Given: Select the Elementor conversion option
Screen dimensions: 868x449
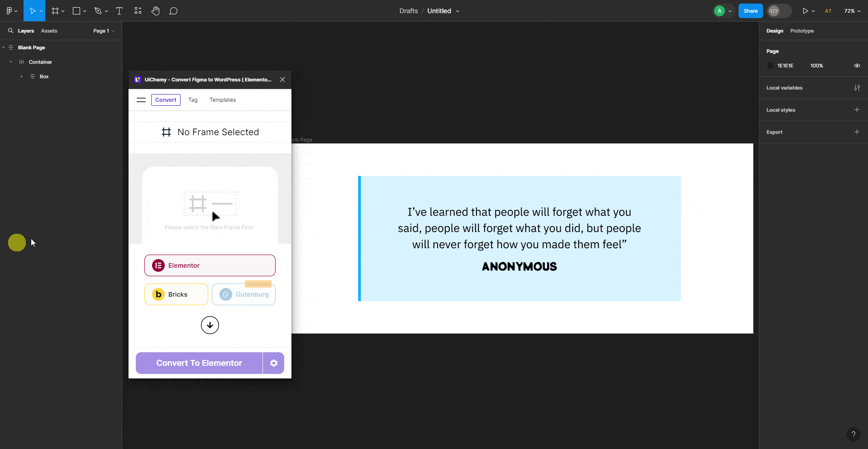Looking at the screenshot, I should [210, 265].
